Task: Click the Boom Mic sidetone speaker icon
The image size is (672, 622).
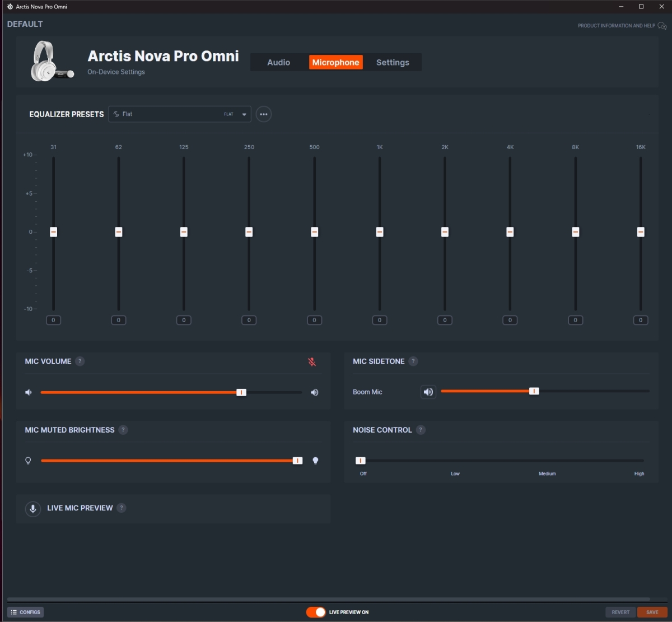Action: (428, 392)
